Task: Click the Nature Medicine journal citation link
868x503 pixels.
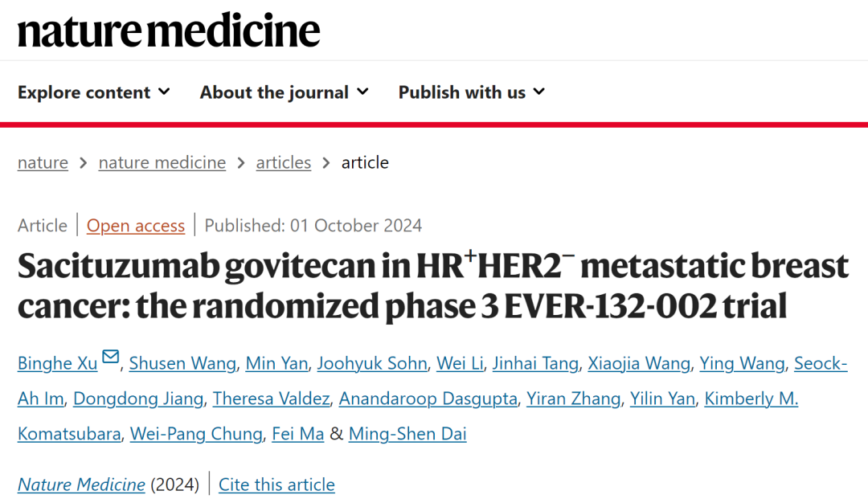Action: [81, 485]
